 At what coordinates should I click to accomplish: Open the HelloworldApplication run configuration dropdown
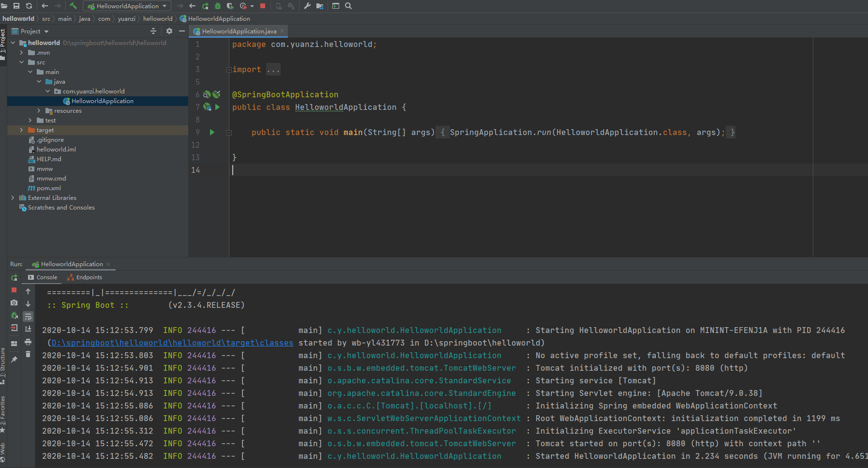tap(127, 6)
